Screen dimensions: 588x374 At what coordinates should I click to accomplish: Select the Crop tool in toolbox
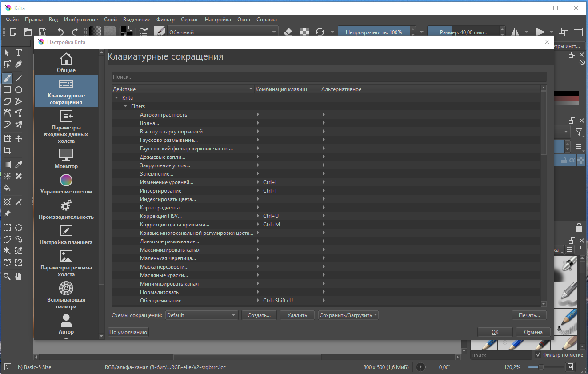pos(7,150)
